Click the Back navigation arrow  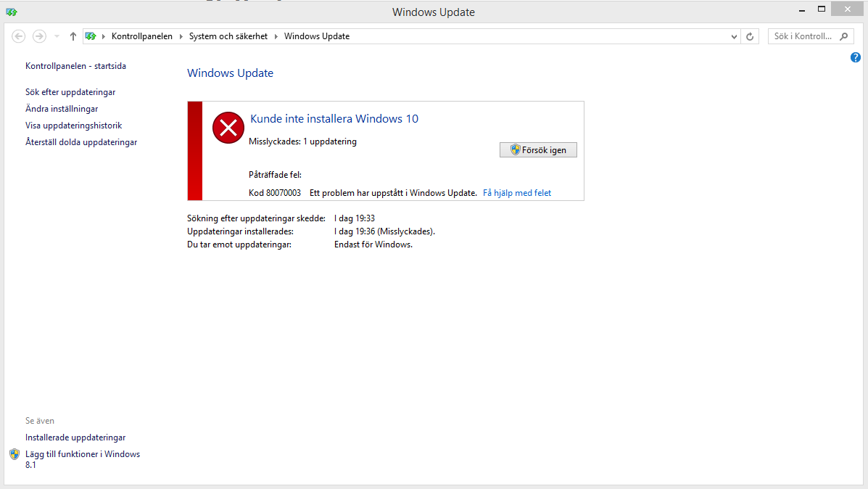[18, 36]
